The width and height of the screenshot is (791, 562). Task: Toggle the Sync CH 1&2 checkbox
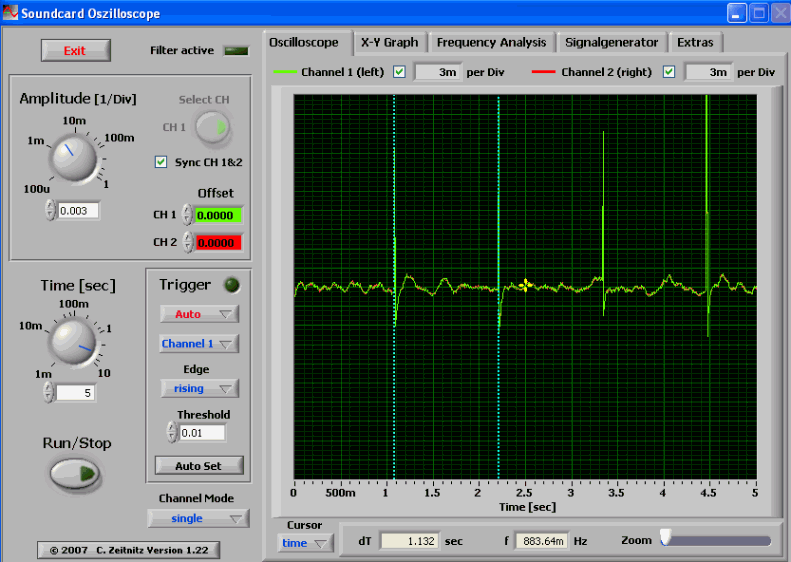(161, 162)
